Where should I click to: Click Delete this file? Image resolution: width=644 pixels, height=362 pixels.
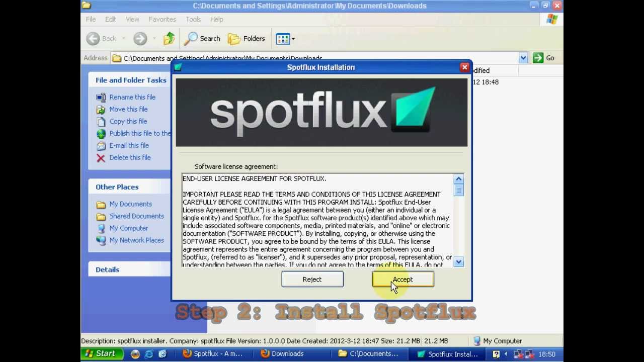130,157
